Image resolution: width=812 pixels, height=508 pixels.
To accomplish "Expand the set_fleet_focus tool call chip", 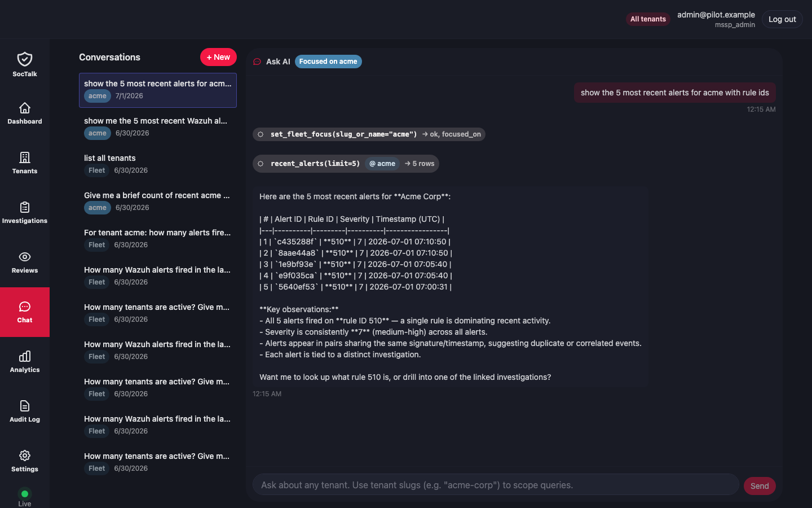I will click(x=369, y=134).
